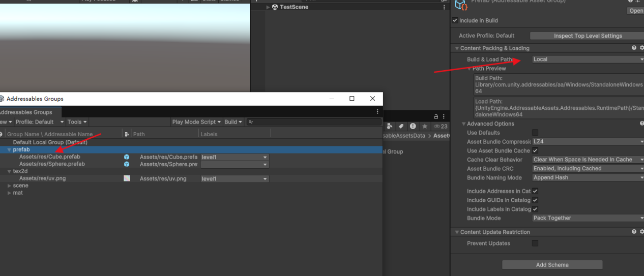Click the Path column header

(139, 134)
